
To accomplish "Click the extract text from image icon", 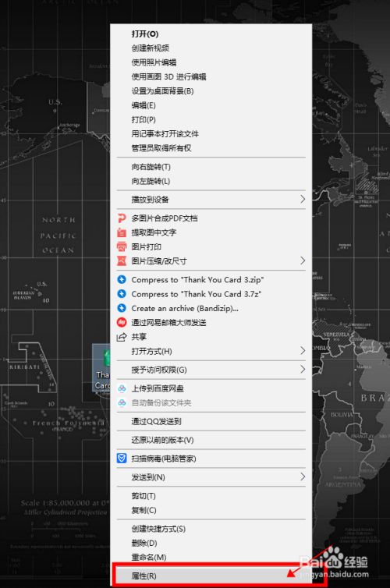I will [x=122, y=232].
